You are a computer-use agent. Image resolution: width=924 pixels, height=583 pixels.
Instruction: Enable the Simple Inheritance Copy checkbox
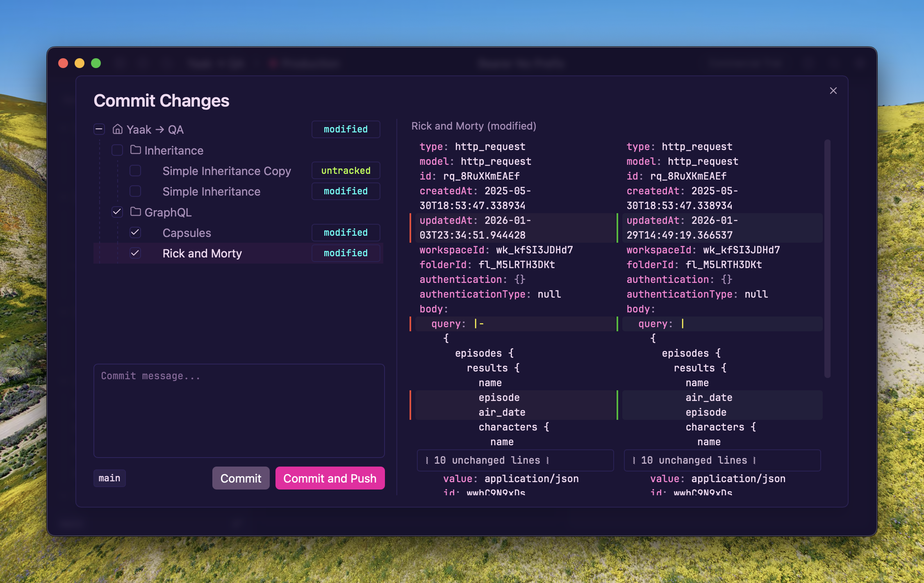point(135,171)
